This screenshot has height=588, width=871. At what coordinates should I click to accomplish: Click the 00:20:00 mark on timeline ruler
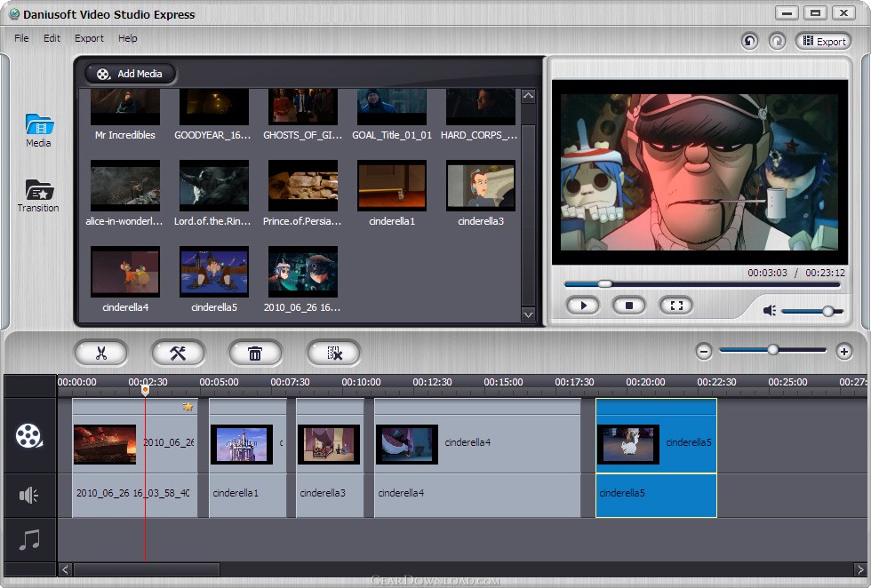click(645, 382)
